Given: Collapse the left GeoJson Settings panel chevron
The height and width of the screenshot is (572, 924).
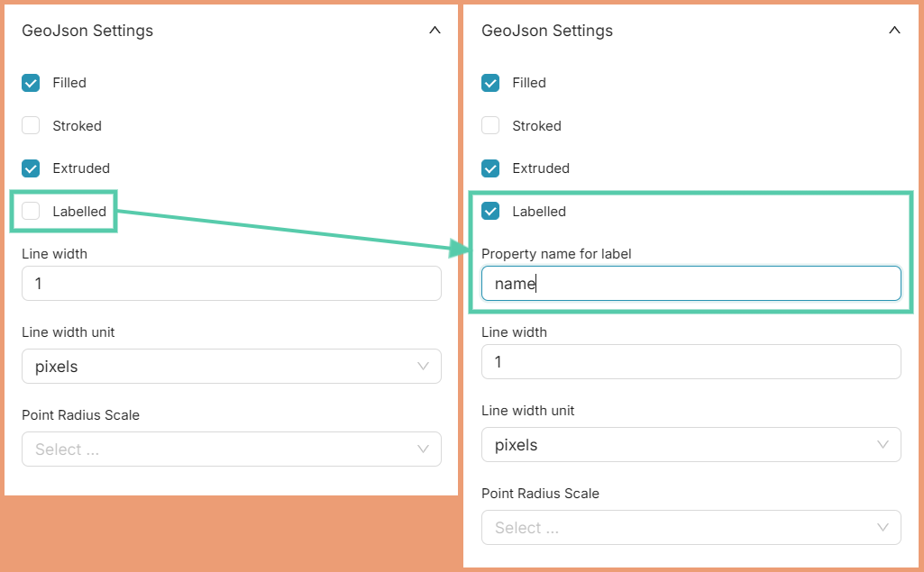Looking at the screenshot, I should tap(435, 31).
